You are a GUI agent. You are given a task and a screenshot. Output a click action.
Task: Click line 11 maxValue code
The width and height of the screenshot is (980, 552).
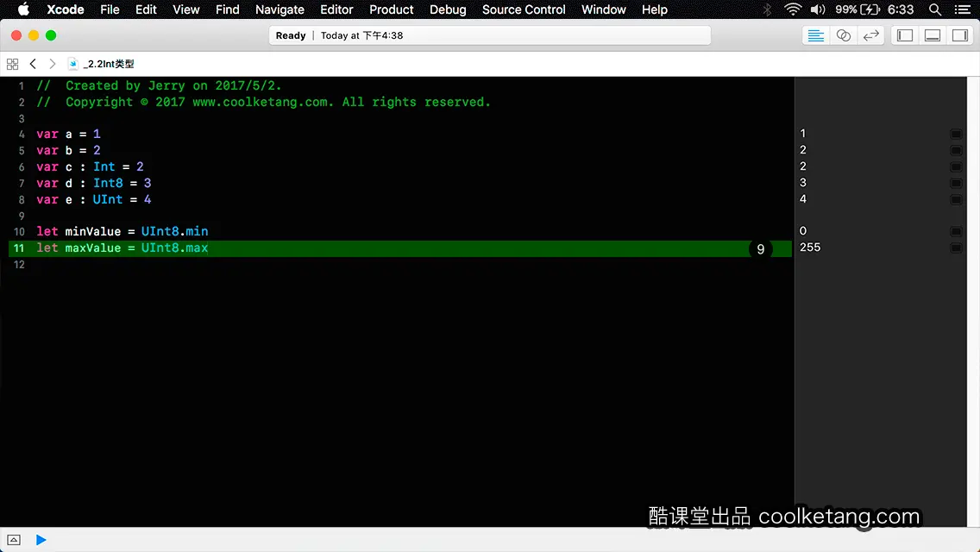[122, 248]
